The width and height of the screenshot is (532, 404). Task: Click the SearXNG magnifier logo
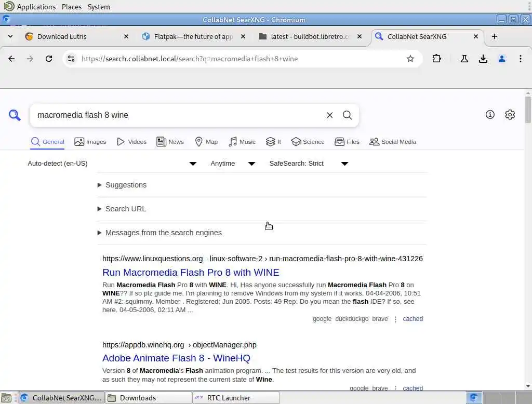(15, 115)
